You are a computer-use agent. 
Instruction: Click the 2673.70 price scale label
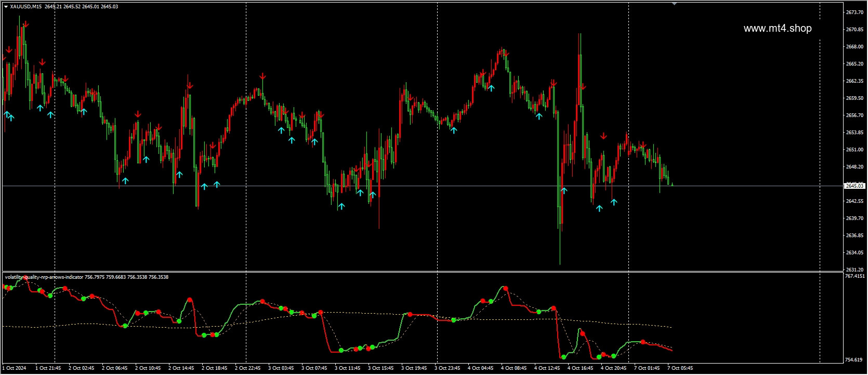coord(854,12)
